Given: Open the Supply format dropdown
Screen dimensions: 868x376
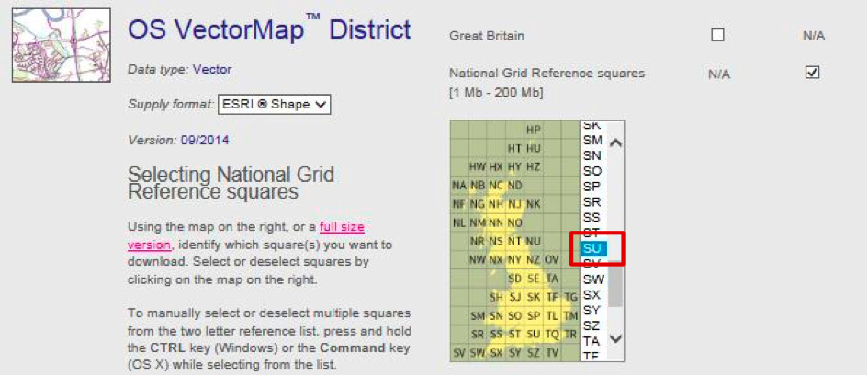Looking at the screenshot, I should pos(274,104).
